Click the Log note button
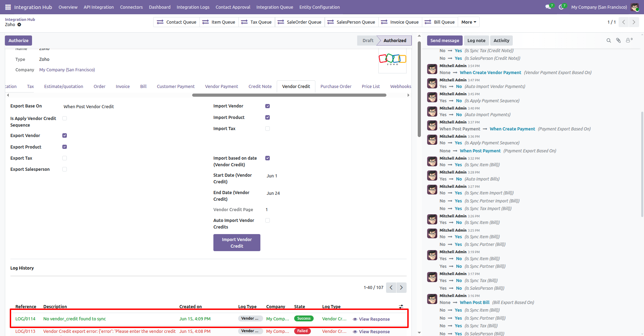 pos(476,41)
